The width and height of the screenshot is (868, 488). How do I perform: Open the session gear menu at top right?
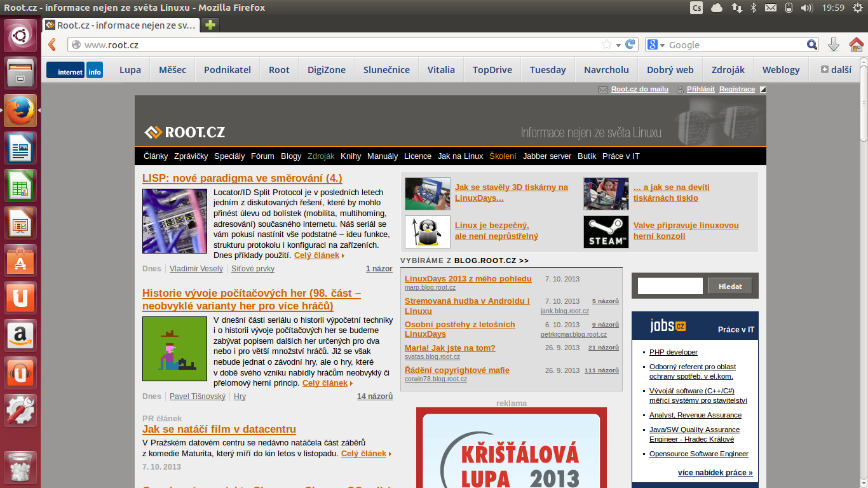coord(859,8)
